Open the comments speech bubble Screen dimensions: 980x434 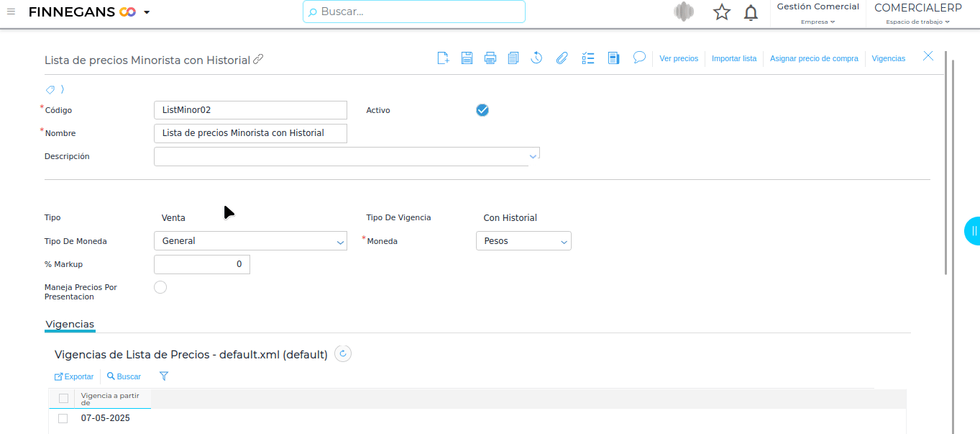coord(639,58)
